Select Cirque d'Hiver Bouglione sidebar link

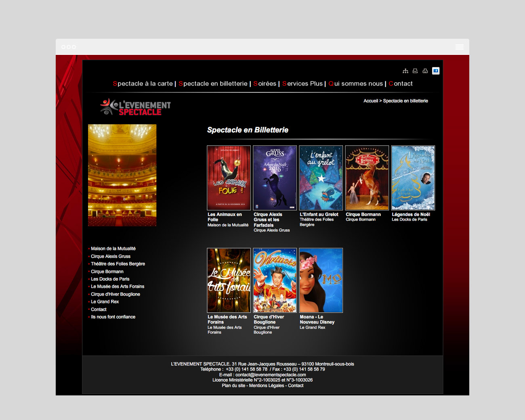tap(115, 294)
